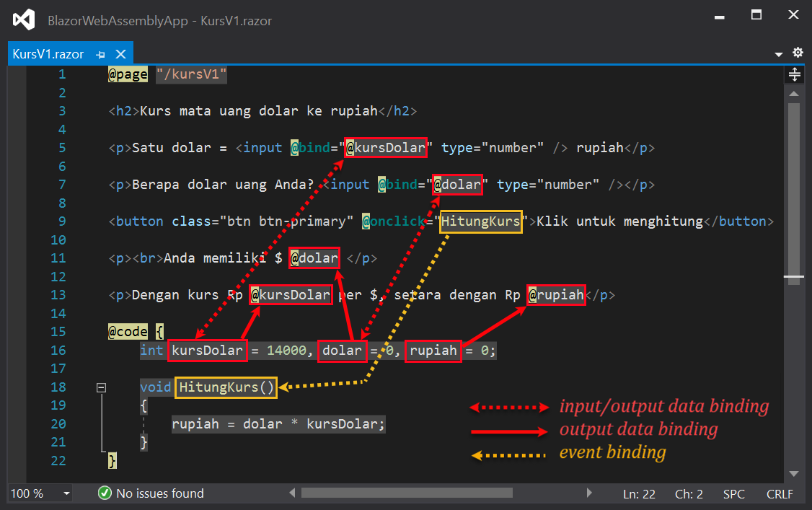Close the KursV1.razor tab
This screenshot has width=812, height=510.
click(x=120, y=53)
